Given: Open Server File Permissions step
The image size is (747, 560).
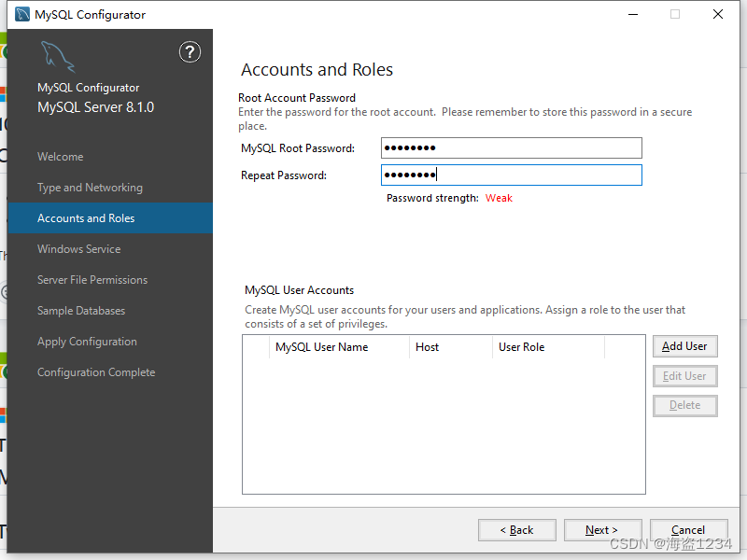Looking at the screenshot, I should click(x=92, y=280).
